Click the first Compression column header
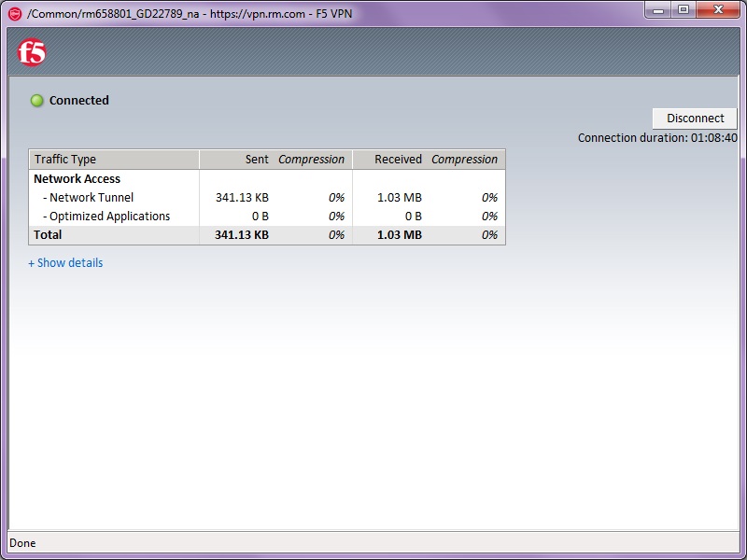This screenshot has height=560, width=747. click(x=310, y=159)
